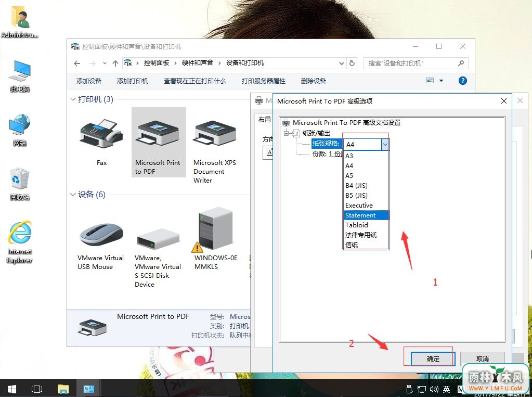Select the Microsoft Print to PDF printer
This screenshot has height=397, width=532.
[x=159, y=142]
